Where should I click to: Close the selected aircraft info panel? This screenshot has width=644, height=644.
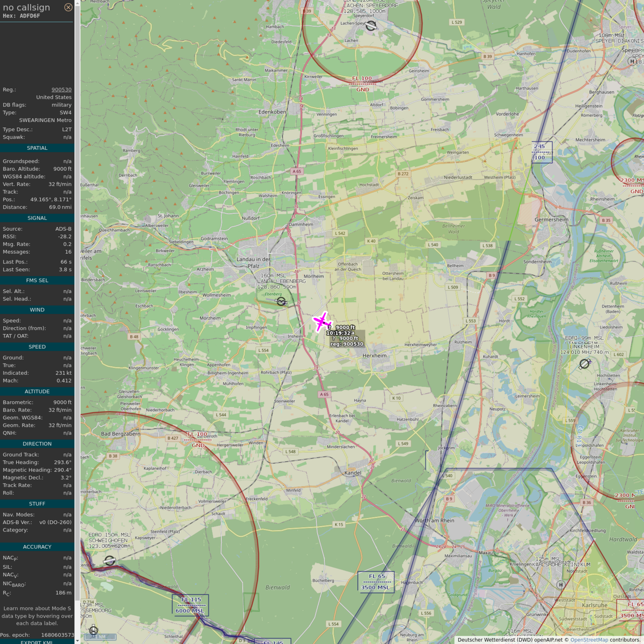tap(68, 7)
